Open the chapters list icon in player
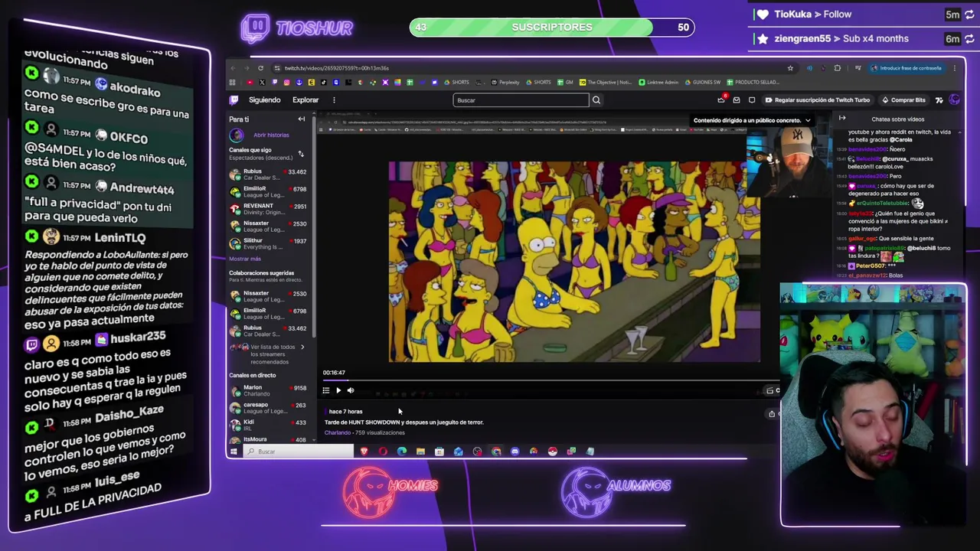The height and width of the screenshot is (551, 980). [326, 390]
